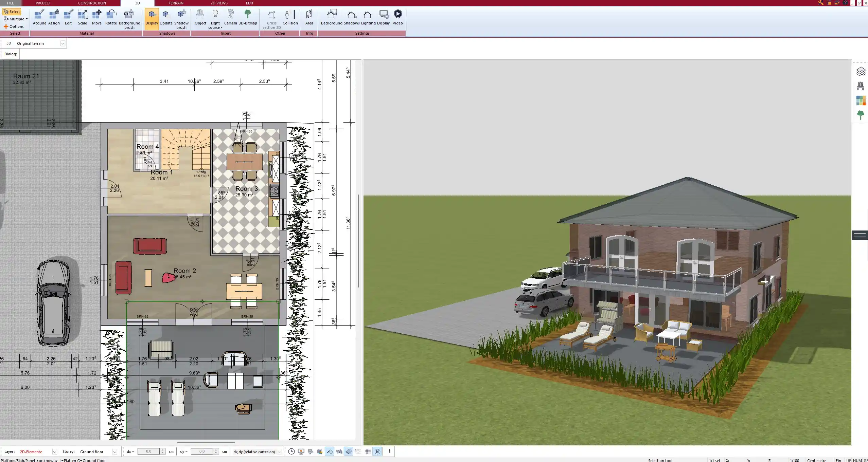The width and height of the screenshot is (868, 462).
Task: Open the layers stack sidebar icon
Action: tap(861, 71)
